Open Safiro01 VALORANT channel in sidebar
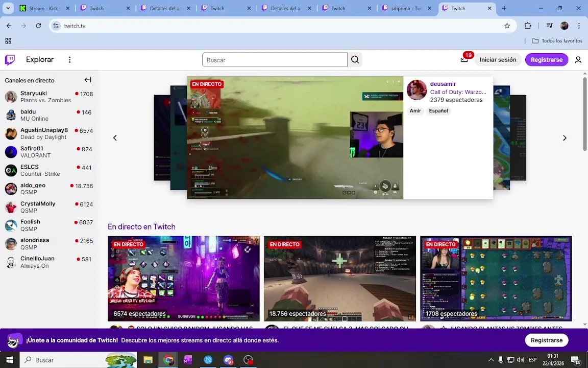This screenshot has height=368, width=588. 49,152
